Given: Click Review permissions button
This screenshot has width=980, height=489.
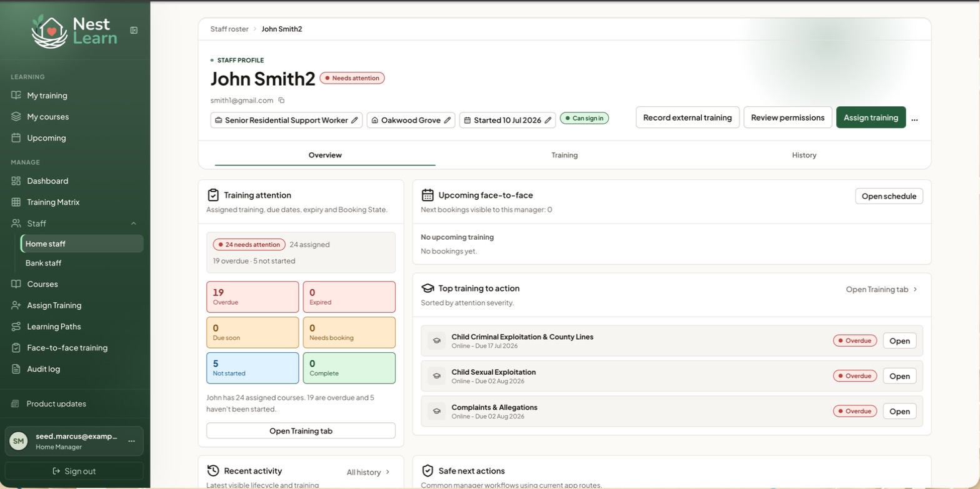Looking at the screenshot, I should point(787,117).
